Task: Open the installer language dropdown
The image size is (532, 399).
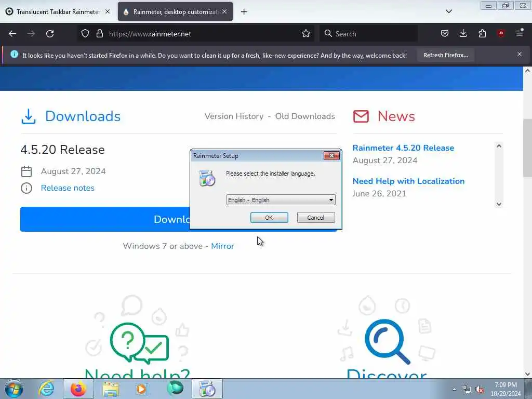Action: tap(281, 200)
